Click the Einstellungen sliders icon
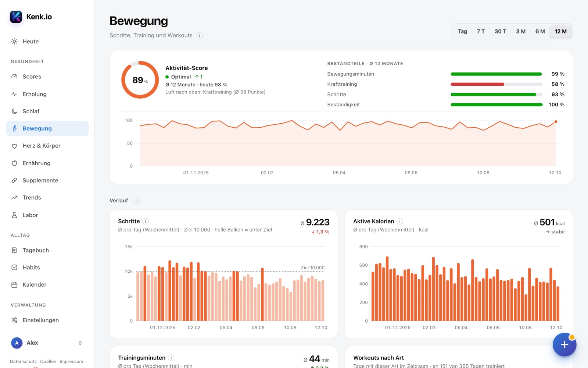 pos(14,320)
